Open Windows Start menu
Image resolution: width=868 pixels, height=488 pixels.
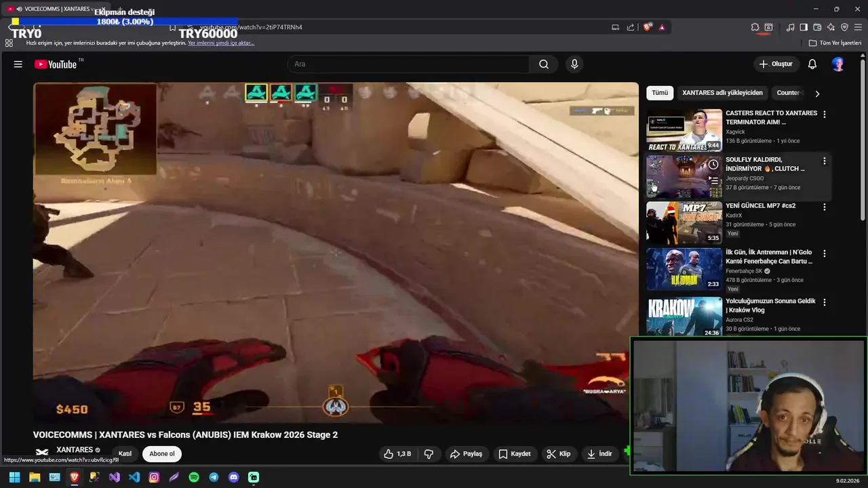tap(14, 477)
